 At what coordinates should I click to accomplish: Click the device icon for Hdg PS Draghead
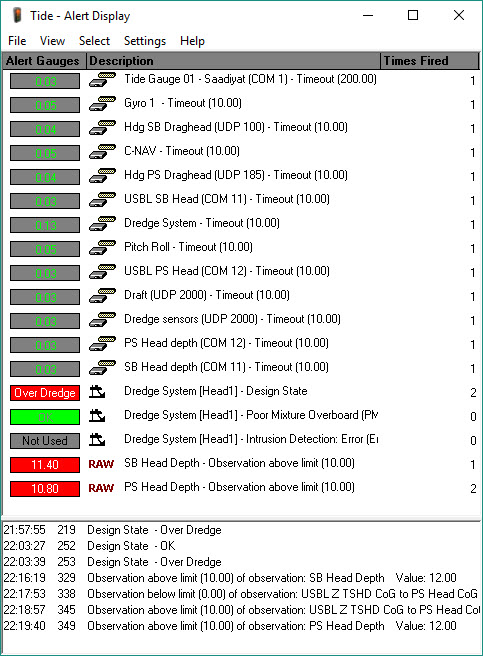pos(102,176)
